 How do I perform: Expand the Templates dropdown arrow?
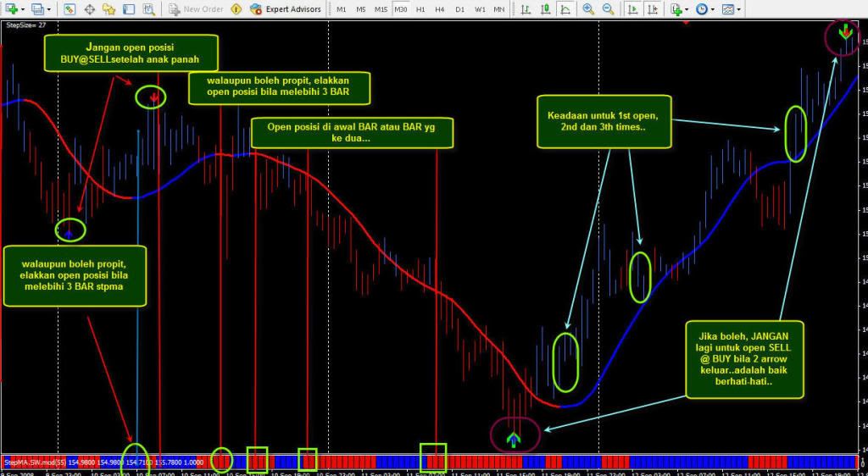coord(740,9)
